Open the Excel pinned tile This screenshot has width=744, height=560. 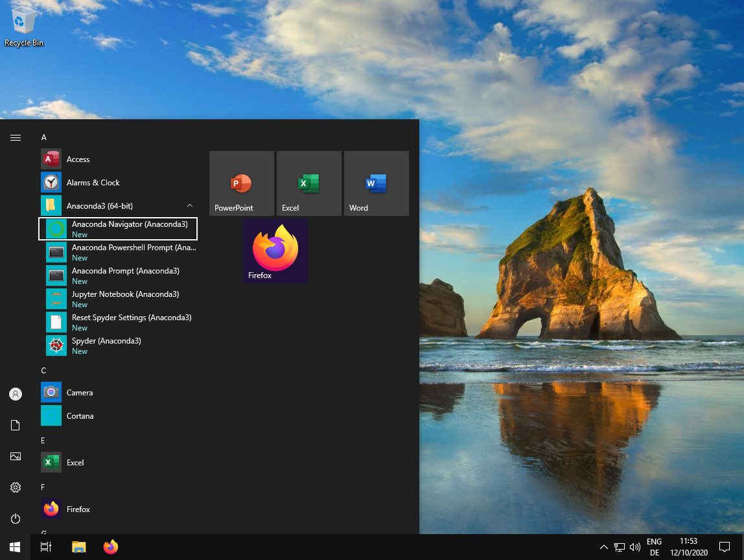(x=308, y=183)
